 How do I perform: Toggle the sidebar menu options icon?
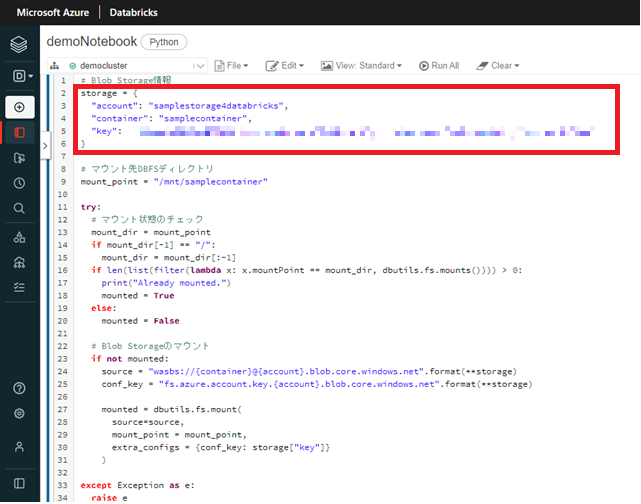(x=19, y=484)
